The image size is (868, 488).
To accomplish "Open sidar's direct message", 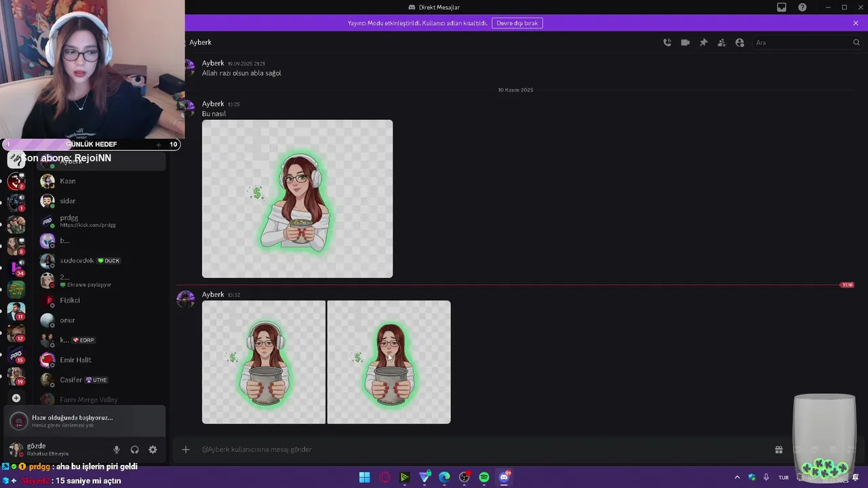I will coord(102,201).
